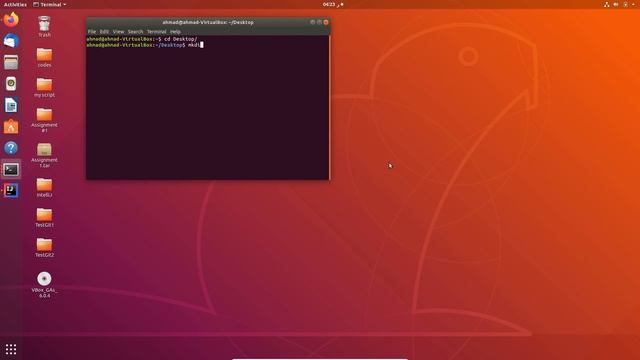Open Ubuntu Software center in dock
Image resolution: width=640 pixels, height=360 pixels.
11,127
